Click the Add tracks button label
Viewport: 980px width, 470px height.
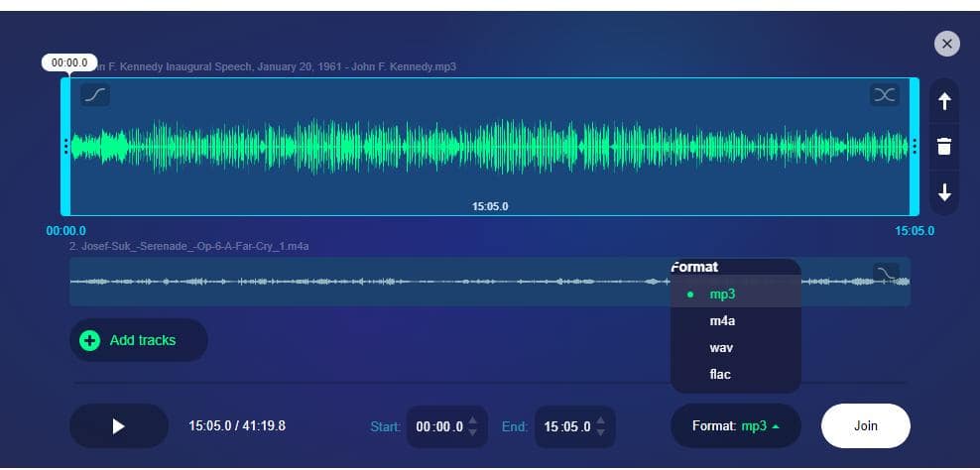[x=143, y=341]
